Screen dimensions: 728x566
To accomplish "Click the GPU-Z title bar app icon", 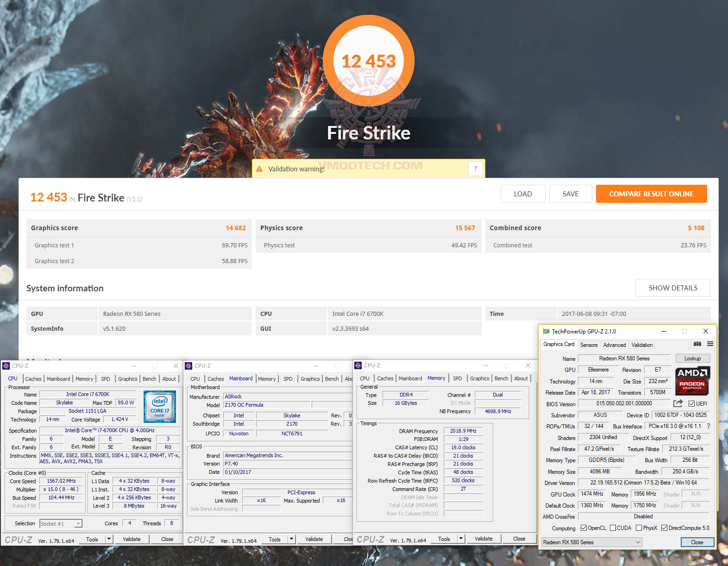I will point(546,331).
